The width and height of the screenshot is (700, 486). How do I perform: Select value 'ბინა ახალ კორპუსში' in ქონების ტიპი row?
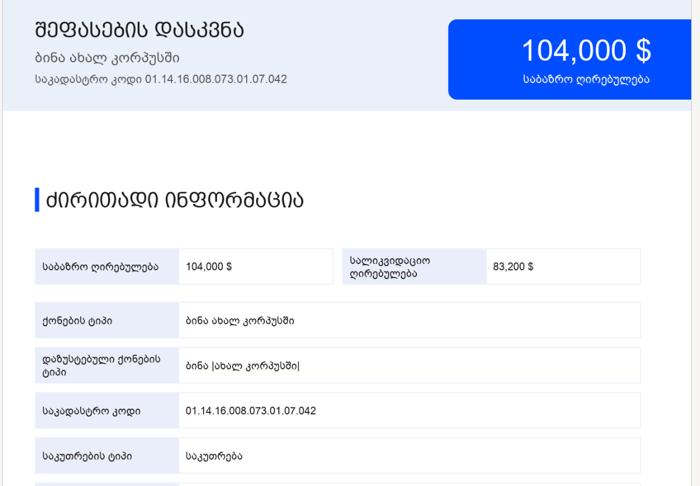240,321
